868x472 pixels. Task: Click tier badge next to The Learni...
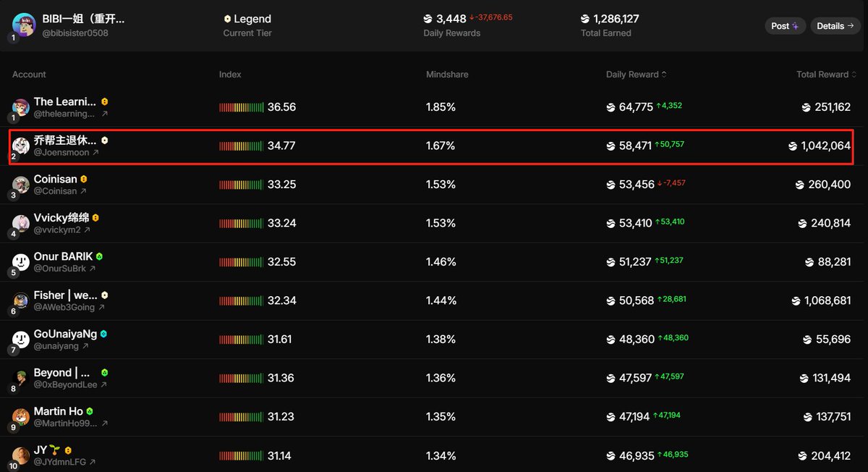click(x=105, y=101)
